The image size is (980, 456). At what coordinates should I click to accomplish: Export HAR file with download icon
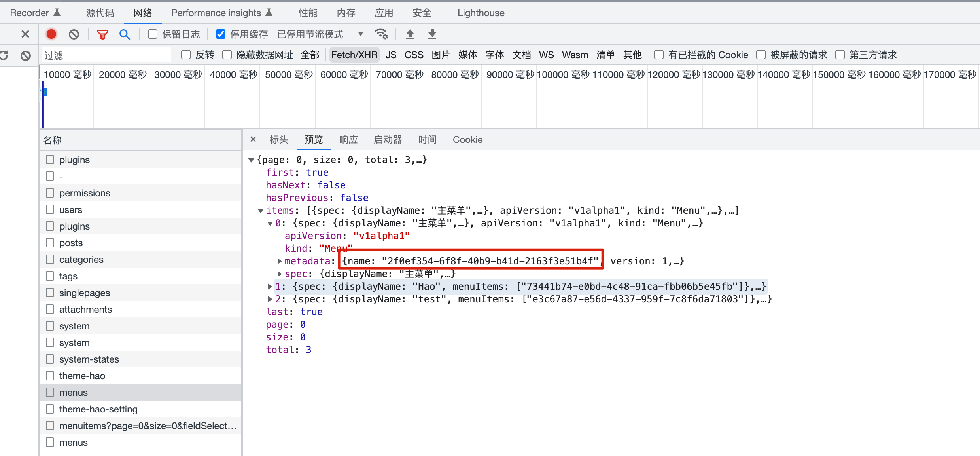tap(432, 34)
